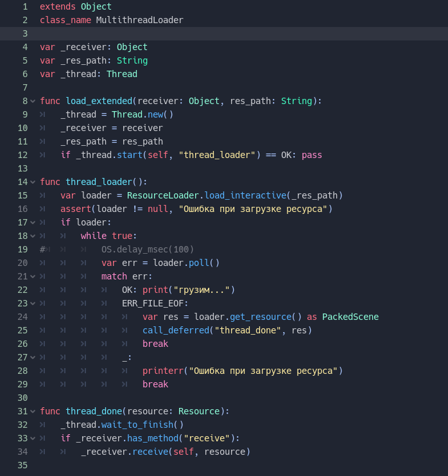Click the 'Thread' type on line 6
Screen dimensions: 448x476
point(122,74)
